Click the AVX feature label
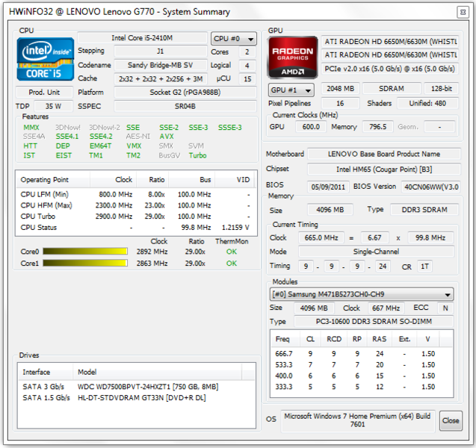476x448 pixels. pyautogui.click(x=167, y=137)
